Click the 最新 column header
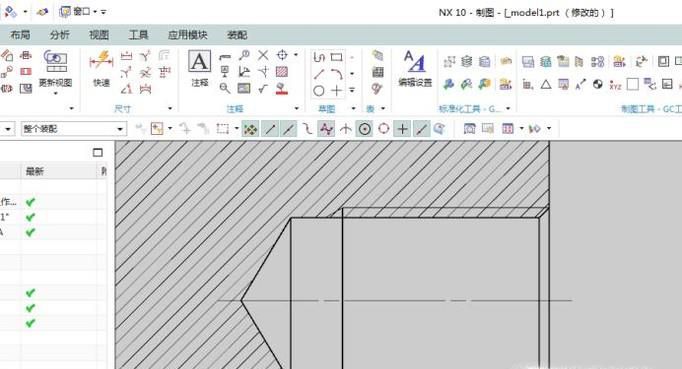The image size is (682, 369). [x=59, y=171]
